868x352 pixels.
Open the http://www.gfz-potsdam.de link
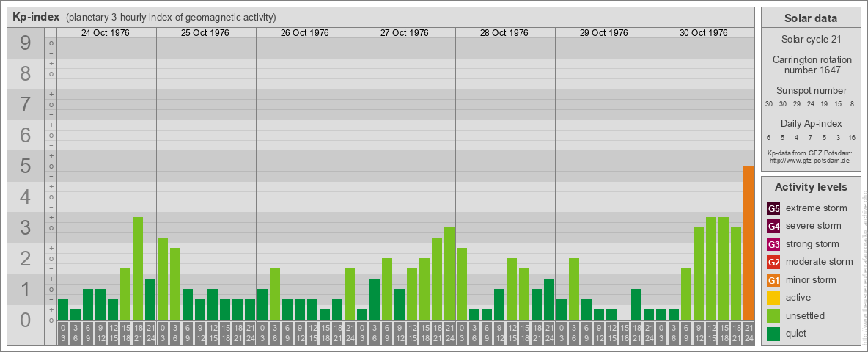pos(809,160)
